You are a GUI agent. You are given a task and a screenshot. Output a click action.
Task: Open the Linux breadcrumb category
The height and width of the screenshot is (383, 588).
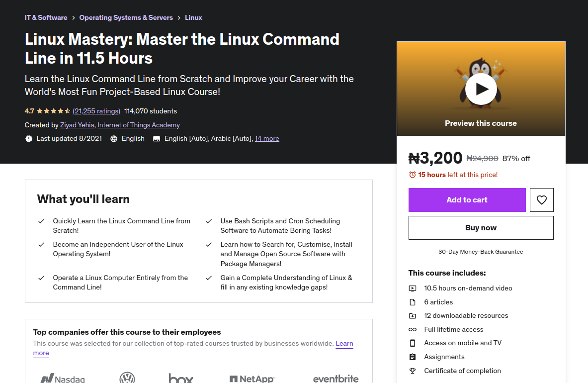click(x=193, y=17)
